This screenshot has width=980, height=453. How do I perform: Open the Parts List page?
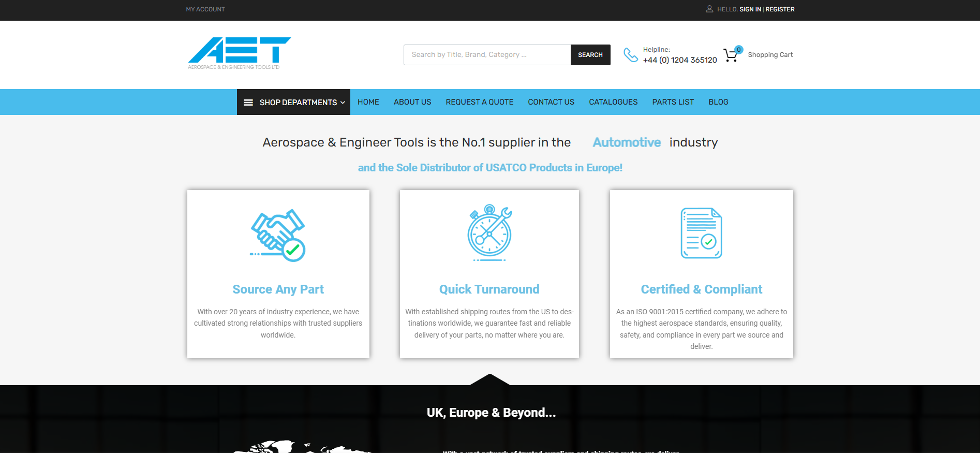pos(673,102)
